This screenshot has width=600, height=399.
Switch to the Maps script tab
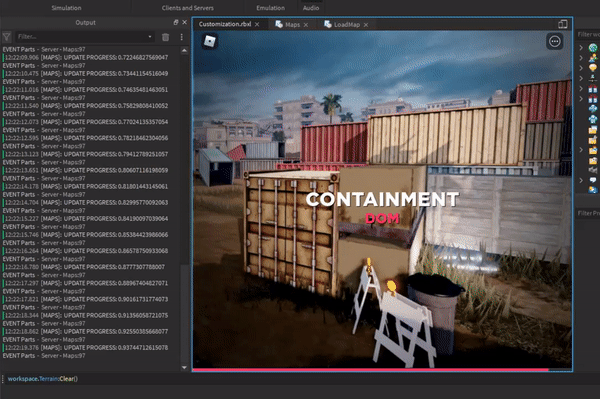[x=292, y=24]
